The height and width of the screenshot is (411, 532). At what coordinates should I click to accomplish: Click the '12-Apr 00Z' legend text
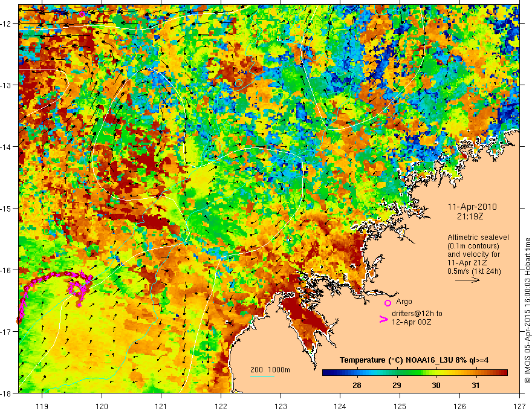(x=412, y=322)
